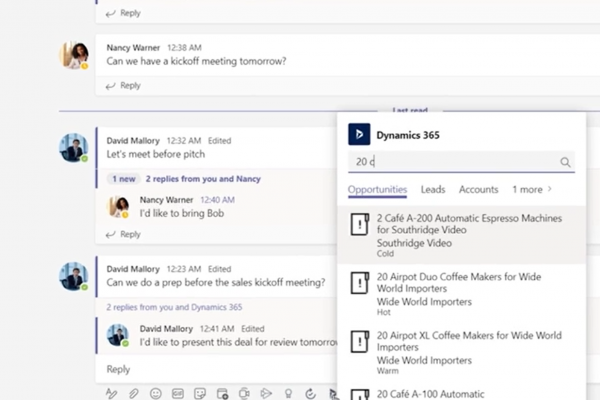Click the '1 new' replies badge

click(124, 179)
